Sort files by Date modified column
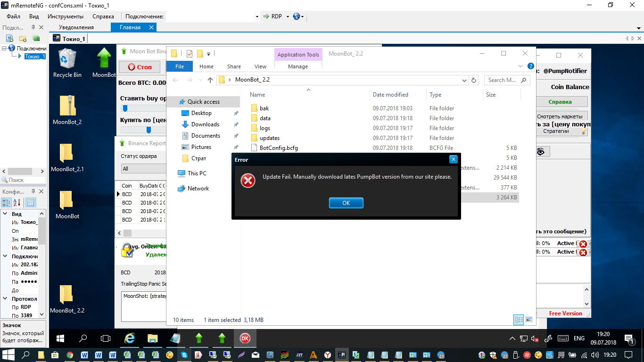The height and width of the screenshot is (362, 644). 390,95
